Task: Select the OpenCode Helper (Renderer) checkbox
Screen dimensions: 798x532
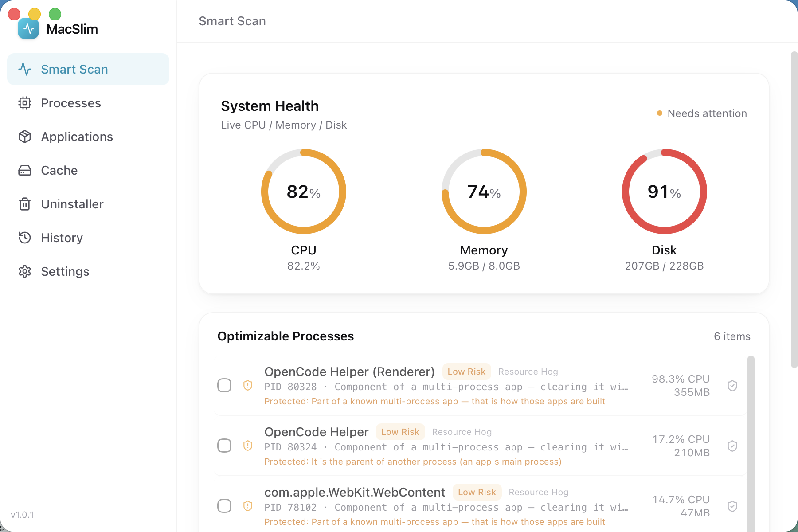Action: point(224,385)
